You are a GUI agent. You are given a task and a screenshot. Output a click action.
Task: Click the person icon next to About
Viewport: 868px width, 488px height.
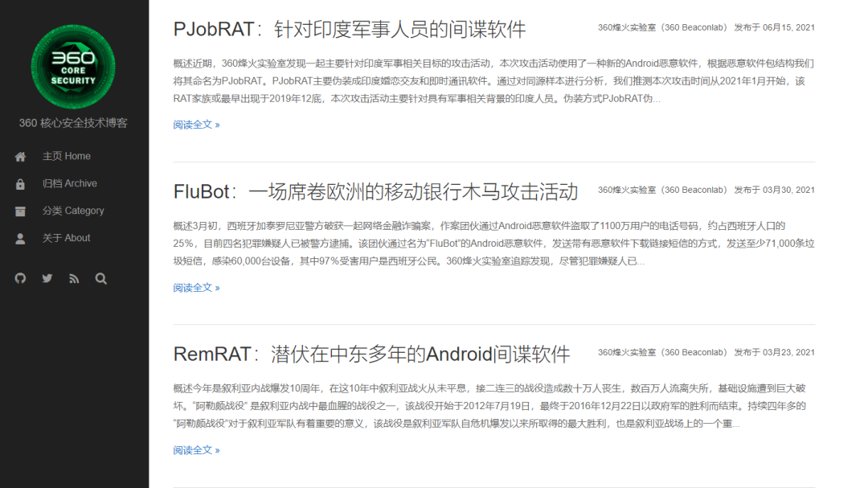(x=20, y=238)
